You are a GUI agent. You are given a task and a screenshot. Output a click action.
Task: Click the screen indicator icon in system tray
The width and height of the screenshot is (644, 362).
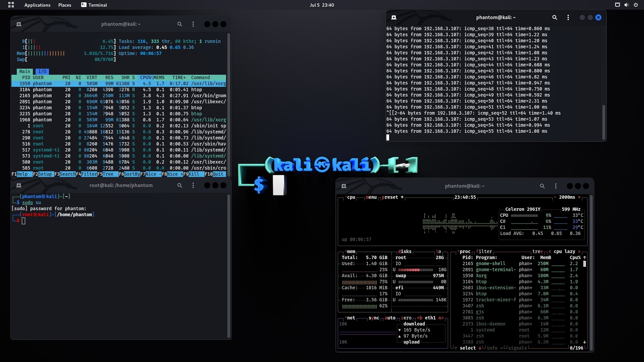point(617,5)
